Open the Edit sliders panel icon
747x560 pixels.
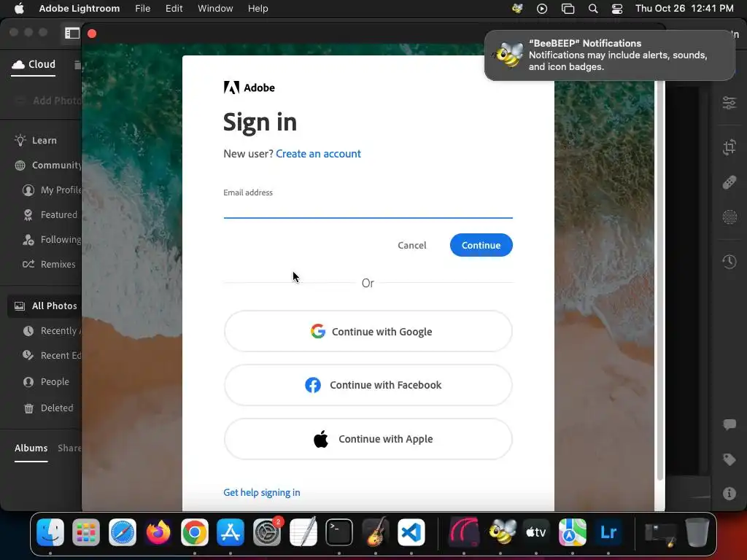tap(729, 103)
